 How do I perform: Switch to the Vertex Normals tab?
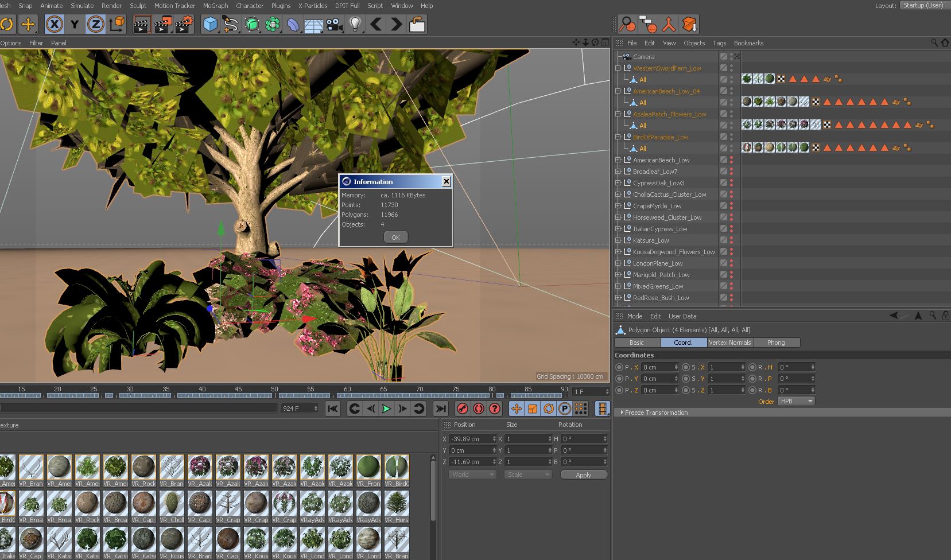pos(729,343)
